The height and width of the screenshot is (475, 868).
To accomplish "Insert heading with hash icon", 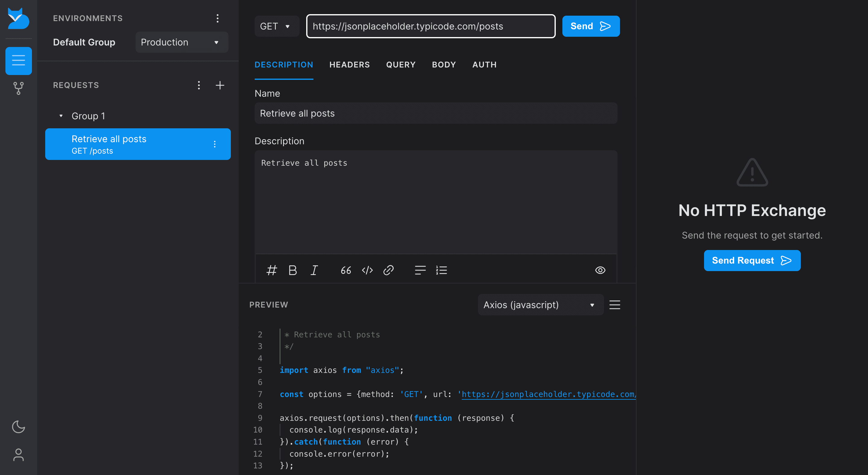I will tap(272, 270).
